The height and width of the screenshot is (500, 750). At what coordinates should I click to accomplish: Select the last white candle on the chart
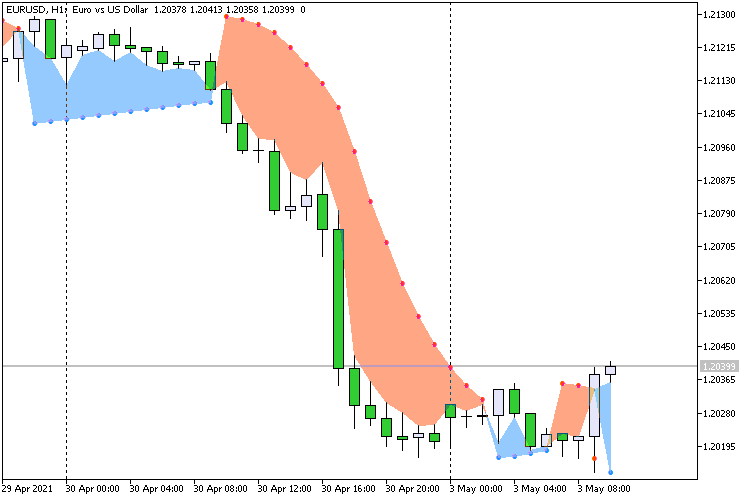coord(610,370)
